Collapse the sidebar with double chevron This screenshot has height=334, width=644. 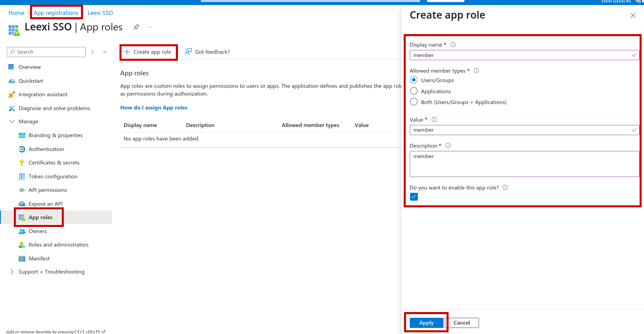pos(105,52)
